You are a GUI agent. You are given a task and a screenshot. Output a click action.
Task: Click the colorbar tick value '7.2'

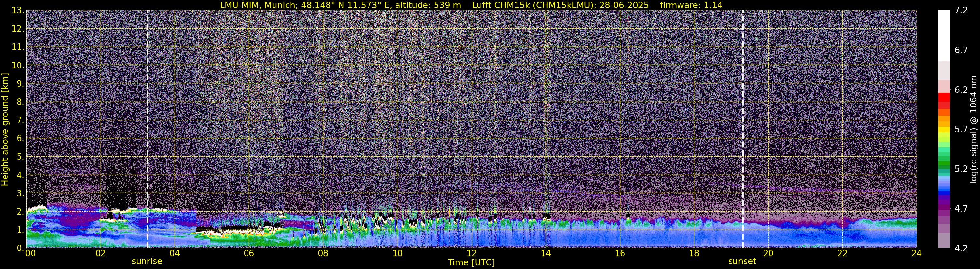click(x=961, y=11)
